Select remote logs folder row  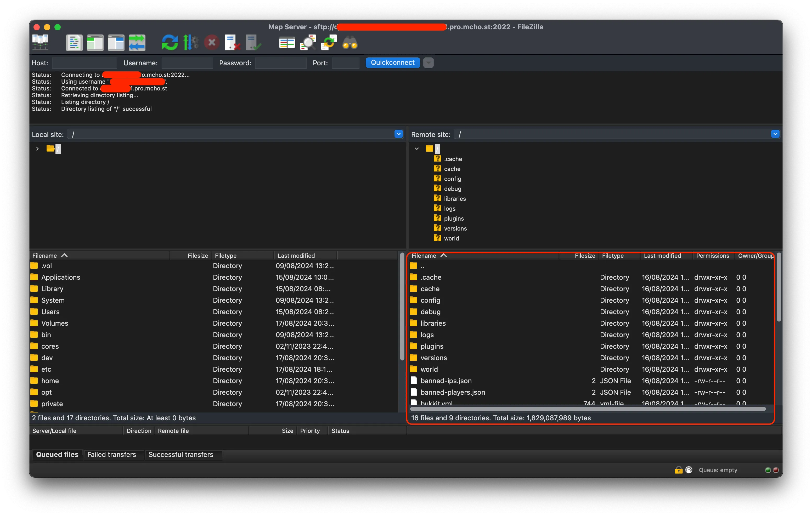click(591, 335)
